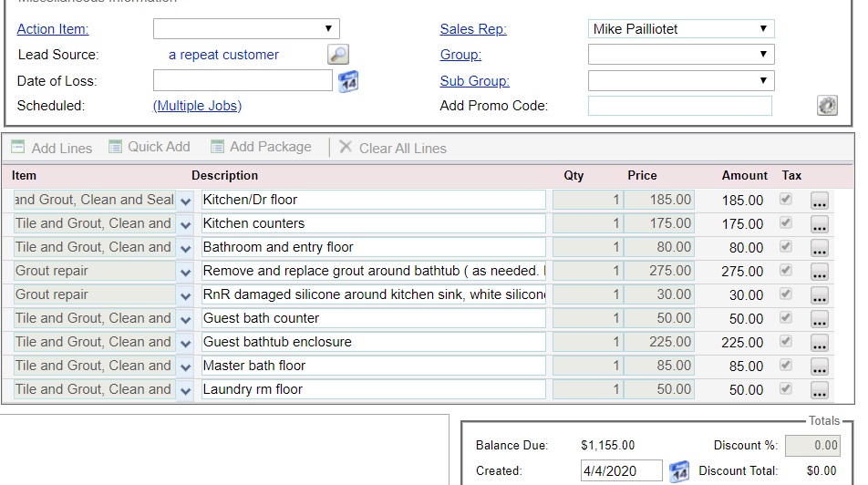Click the ellipsis button on Kitchen/Dr floor row
The height and width of the screenshot is (485, 868).
pyautogui.click(x=819, y=201)
